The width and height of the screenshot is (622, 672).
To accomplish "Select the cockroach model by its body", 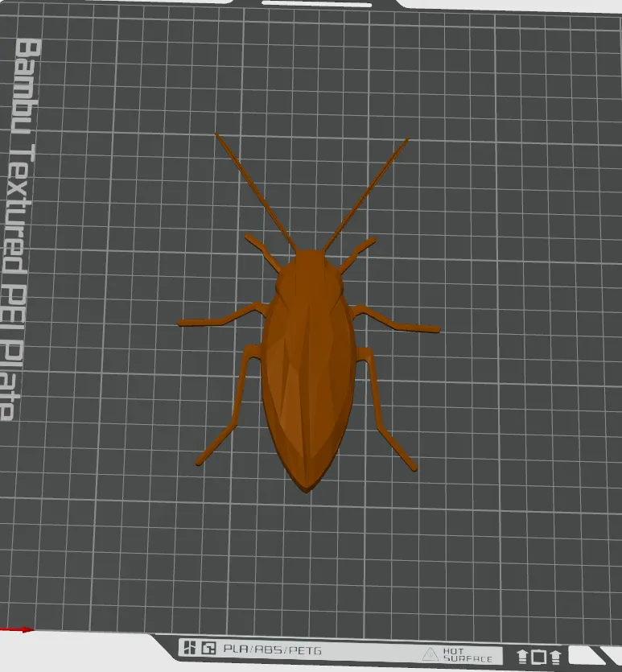I will (308, 378).
